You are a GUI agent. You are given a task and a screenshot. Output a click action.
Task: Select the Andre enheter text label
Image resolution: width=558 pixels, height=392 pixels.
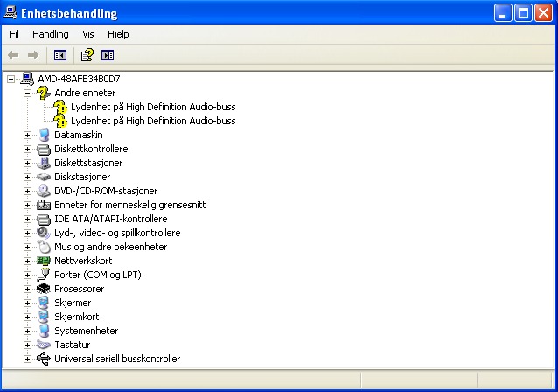(85, 93)
